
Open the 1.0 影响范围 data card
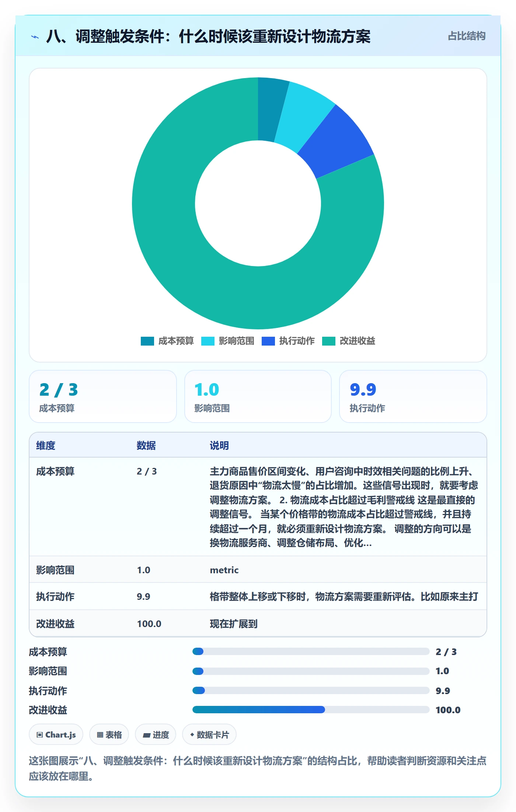point(258,396)
